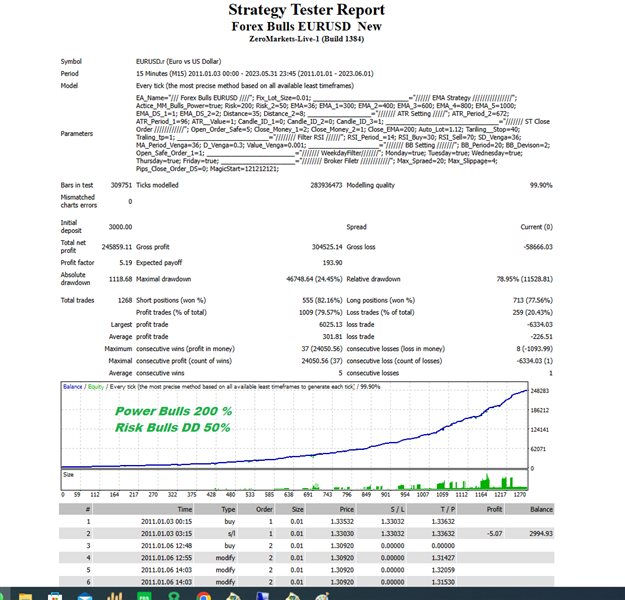Click Total trades value 1268
Viewport: 625px width, 600px height.
(x=125, y=300)
